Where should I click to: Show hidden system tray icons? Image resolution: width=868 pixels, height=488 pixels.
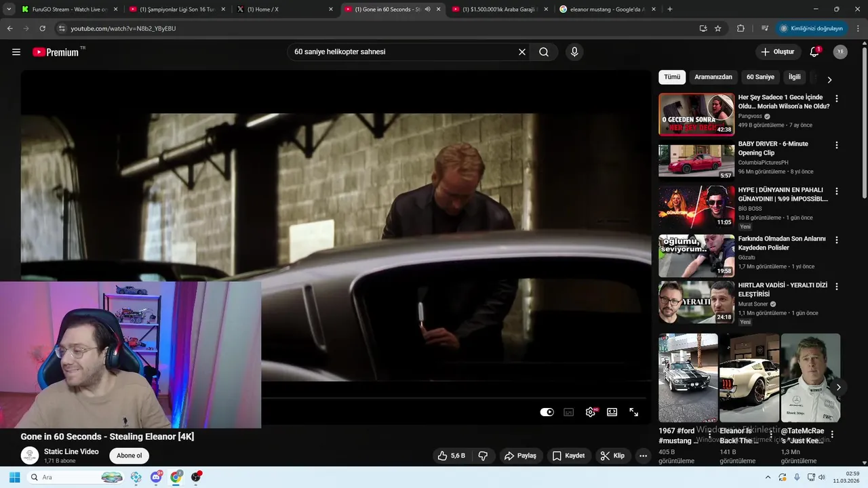click(768, 477)
